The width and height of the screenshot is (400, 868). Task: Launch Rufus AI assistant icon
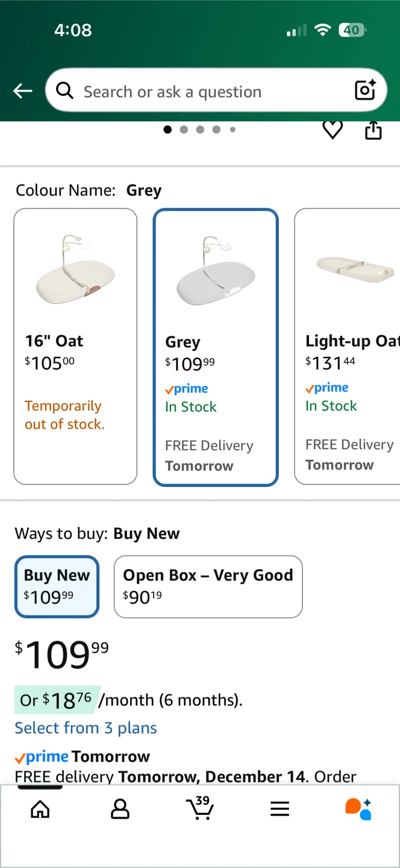pos(358,809)
